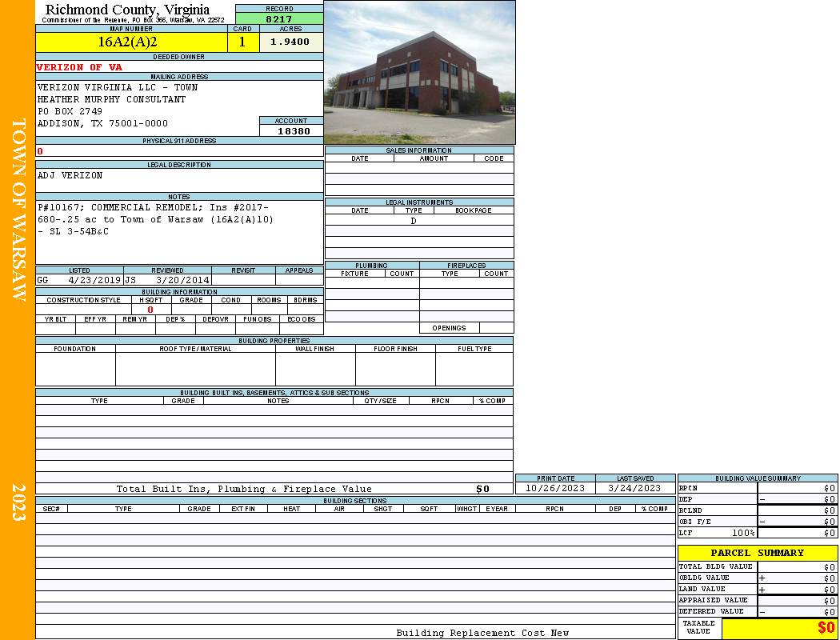
Task: Click the VERIZON VIRGINIA LLC - TOWN line
Action: pos(118,87)
